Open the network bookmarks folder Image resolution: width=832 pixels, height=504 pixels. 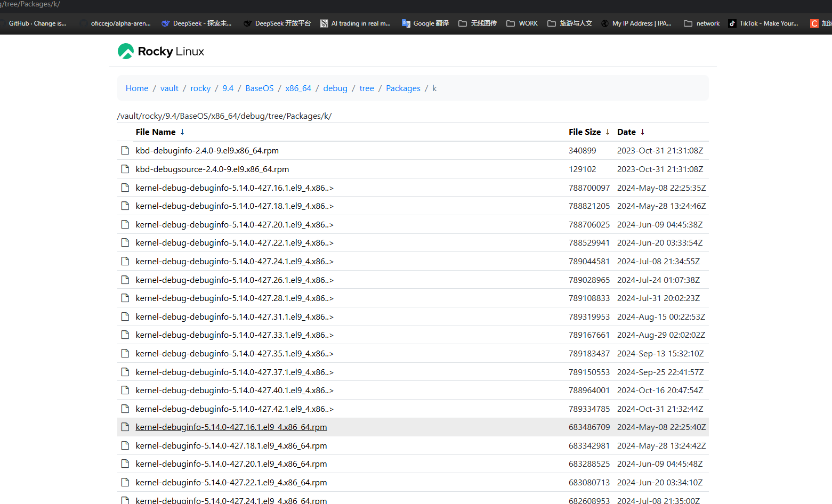(x=701, y=23)
